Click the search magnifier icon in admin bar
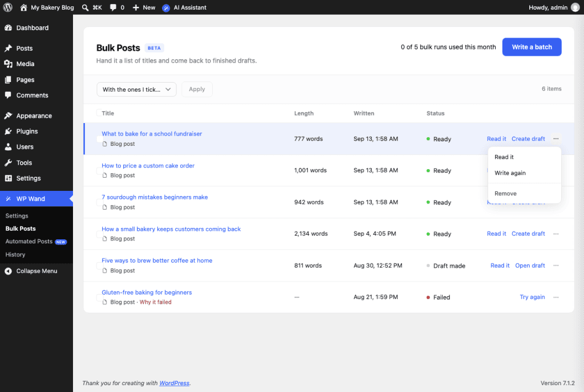 click(x=86, y=7)
